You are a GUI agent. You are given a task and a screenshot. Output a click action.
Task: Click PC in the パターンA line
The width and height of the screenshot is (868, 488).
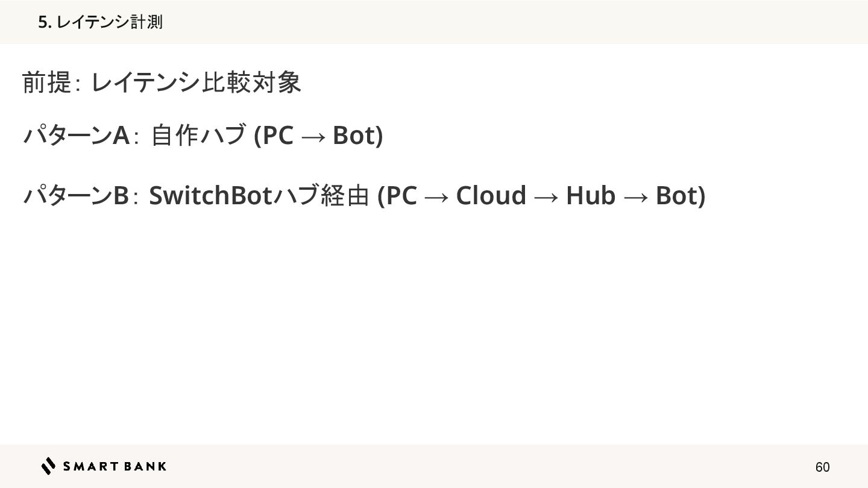click(278, 136)
